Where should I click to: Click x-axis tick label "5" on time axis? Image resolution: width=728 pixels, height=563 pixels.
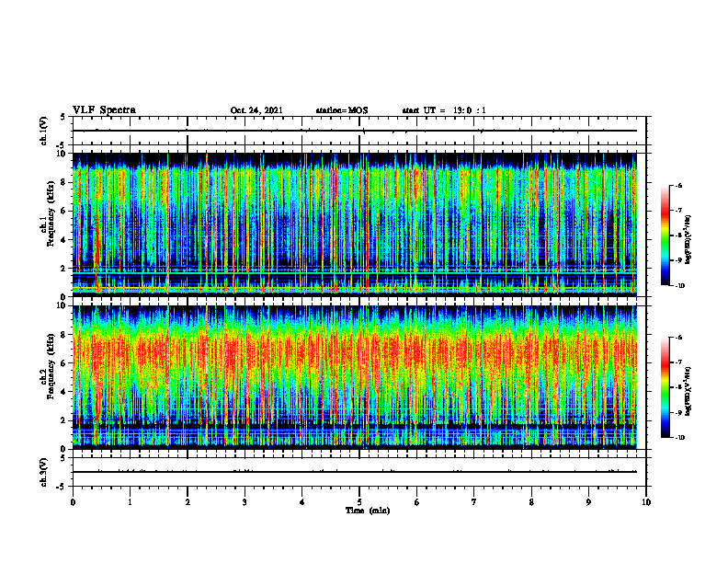[359, 502]
